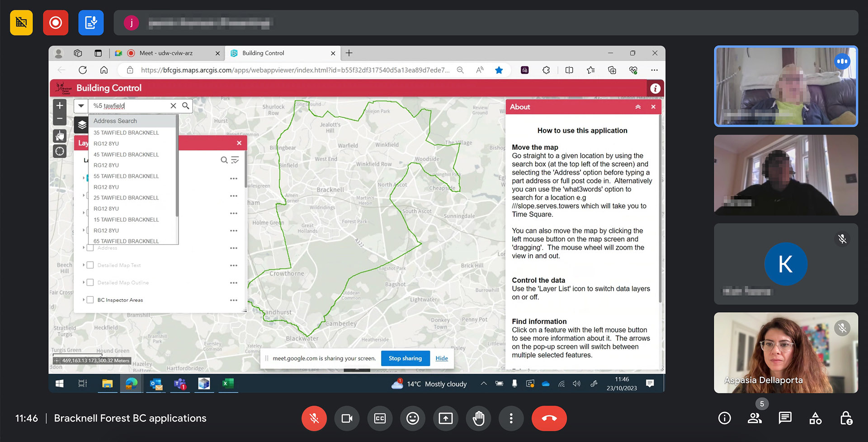Collapse the About panel with the double chevron
This screenshot has width=868, height=442.
tap(638, 107)
